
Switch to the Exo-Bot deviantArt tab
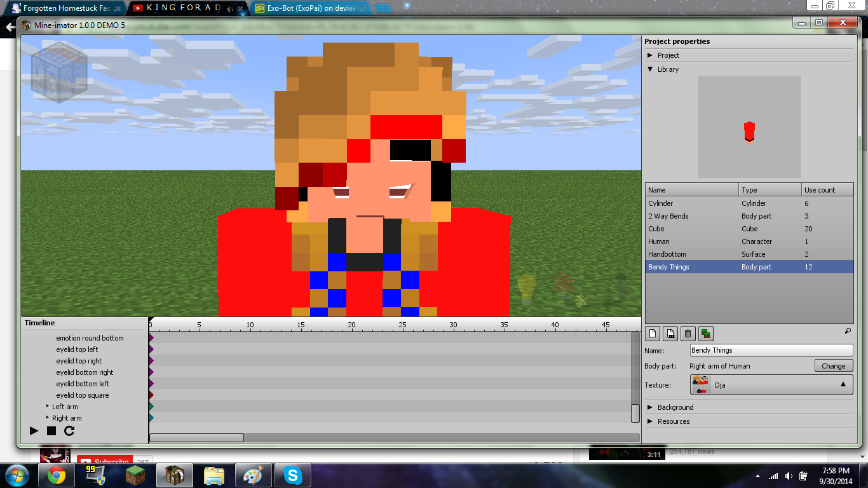pyautogui.click(x=310, y=8)
